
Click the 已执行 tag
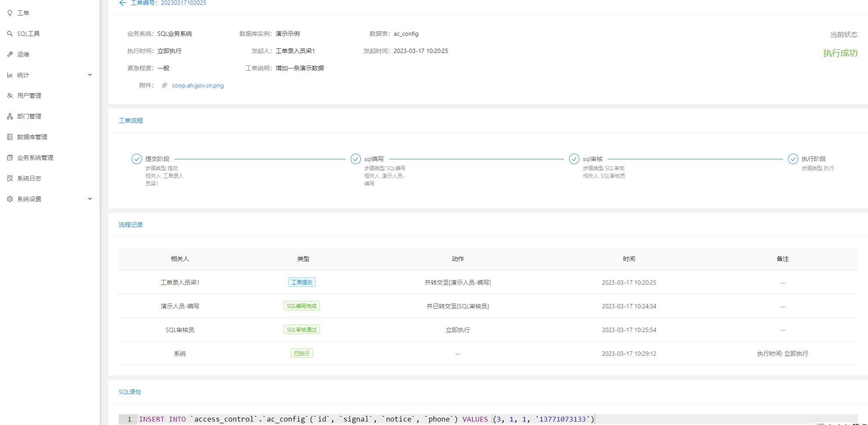(x=302, y=353)
